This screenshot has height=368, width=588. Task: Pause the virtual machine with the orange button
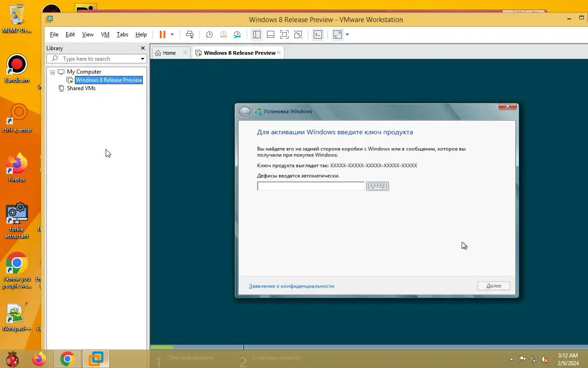pyautogui.click(x=162, y=34)
